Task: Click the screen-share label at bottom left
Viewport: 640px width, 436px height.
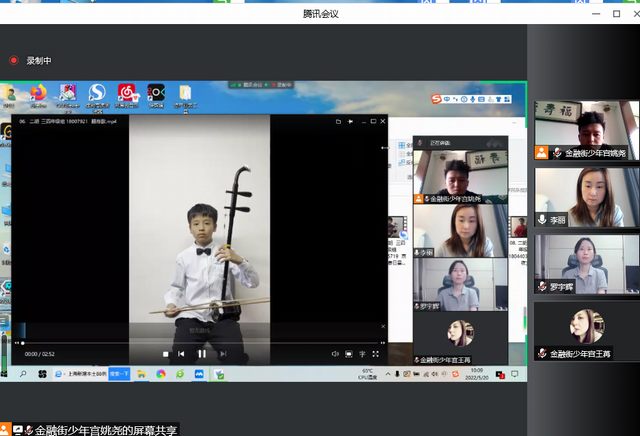Action: (89, 430)
